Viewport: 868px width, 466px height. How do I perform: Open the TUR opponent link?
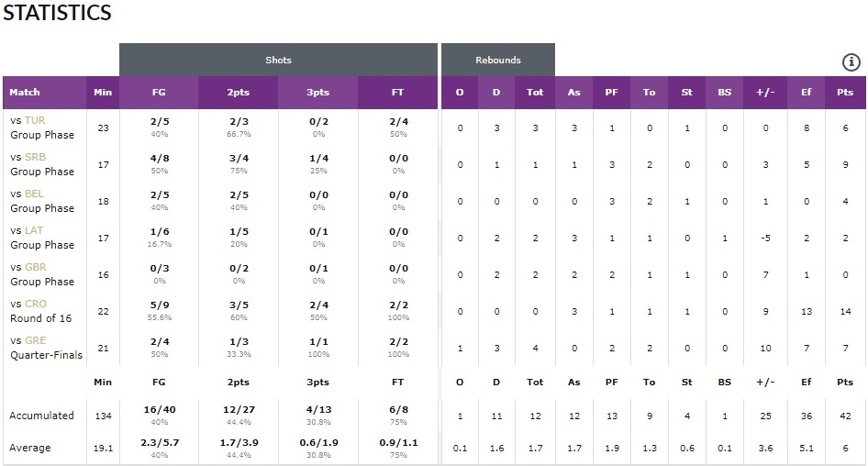click(34, 120)
